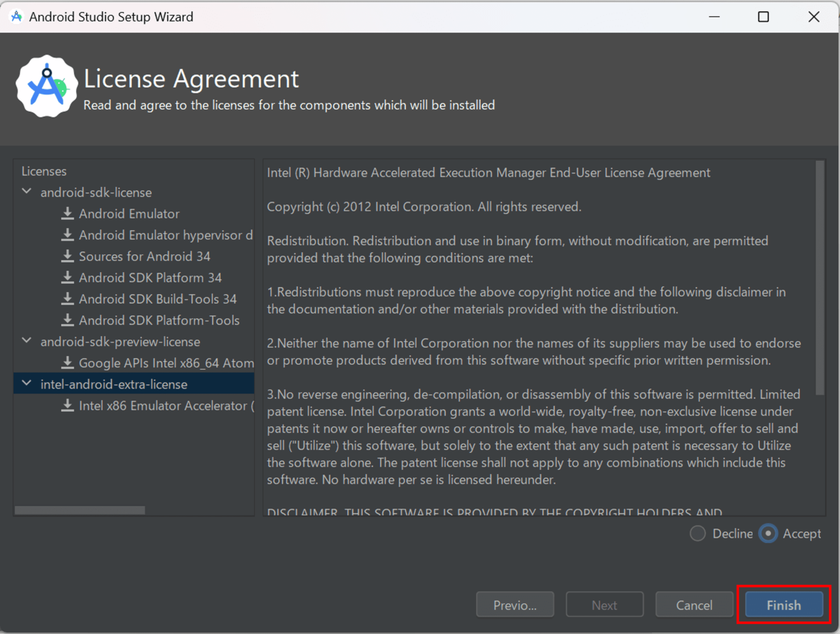Screen dimensions: 840x634
Task: Click the download icon beside Google APIs Intel x86_64 Atom
Action: point(68,362)
